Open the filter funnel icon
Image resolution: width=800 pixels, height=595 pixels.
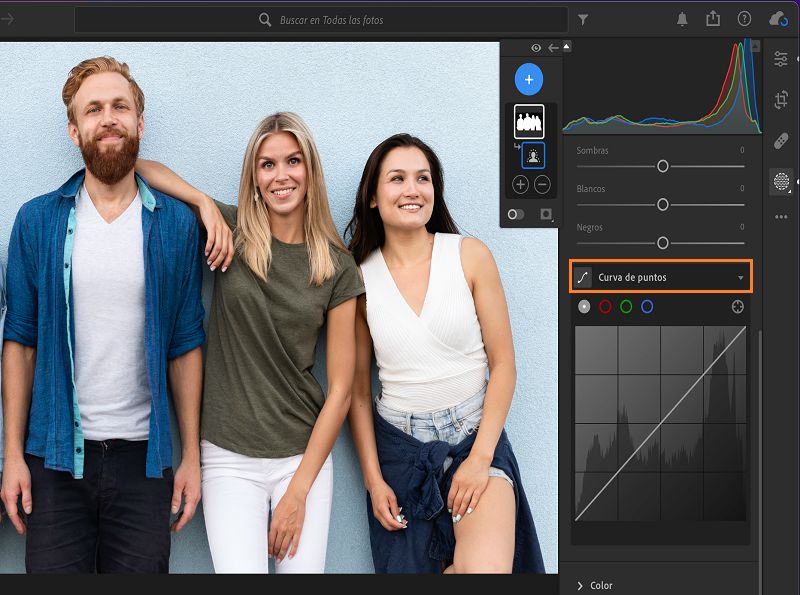(x=583, y=19)
